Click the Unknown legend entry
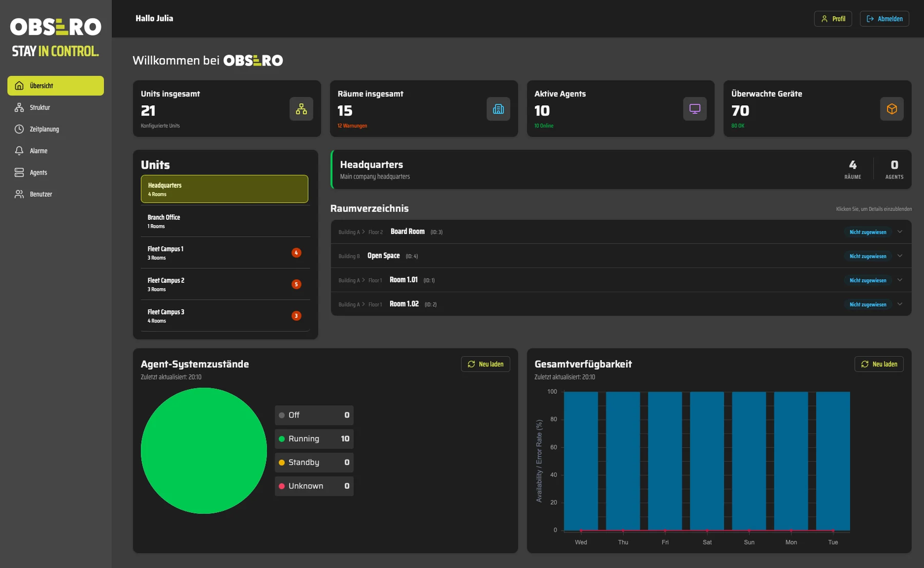Screen dimensions: 924x568 click(x=314, y=486)
